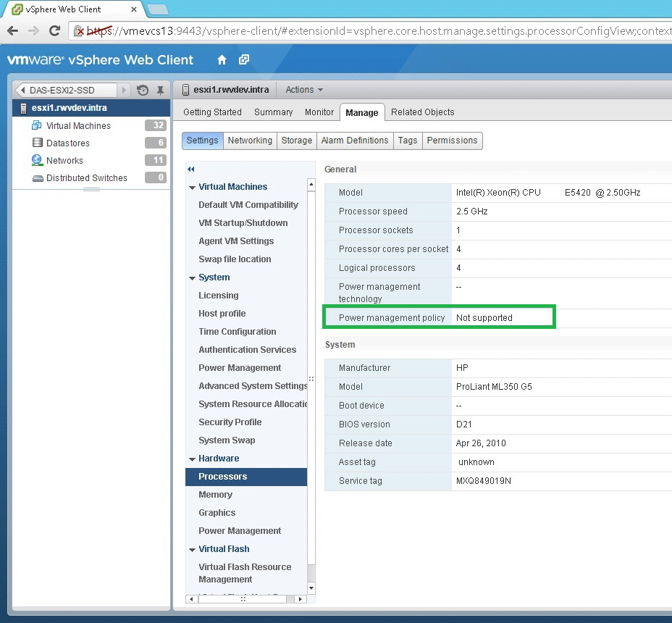Collapse the System settings group
The height and width of the screenshot is (623, 672).
point(192,278)
